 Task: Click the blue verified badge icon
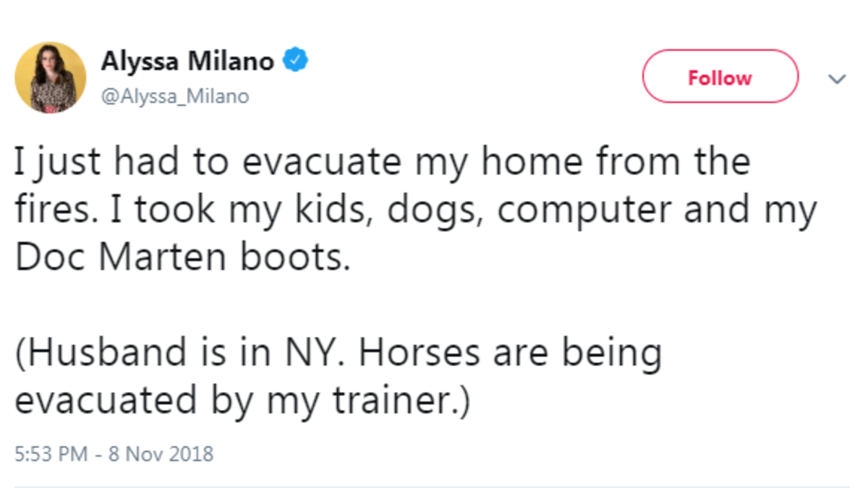(295, 61)
